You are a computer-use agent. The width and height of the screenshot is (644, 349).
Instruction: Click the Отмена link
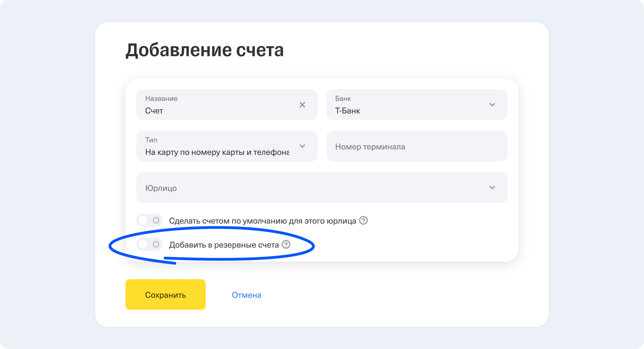(x=246, y=295)
